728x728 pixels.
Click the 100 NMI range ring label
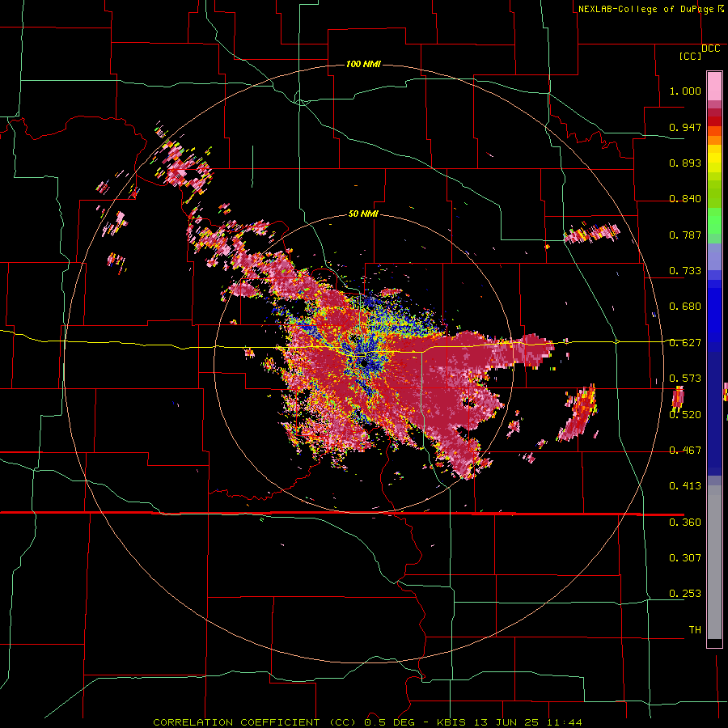click(x=363, y=64)
